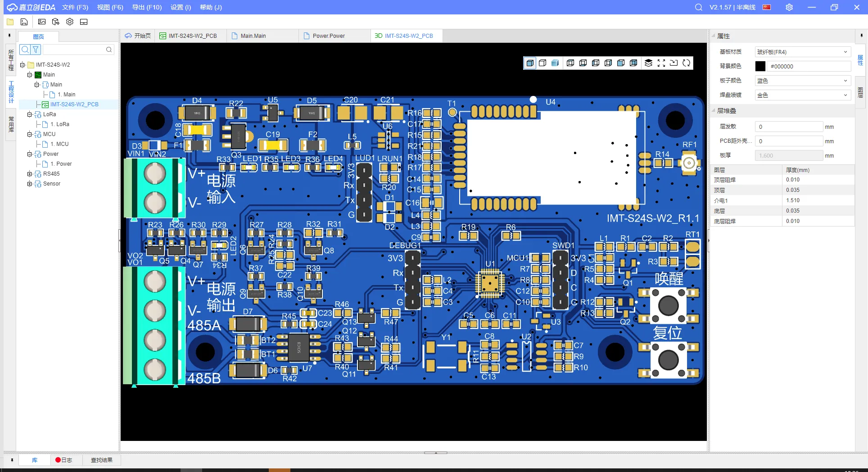Click the save floppy disk icon
The height and width of the screenshot is (472, 868).
(x=24, y=22)
